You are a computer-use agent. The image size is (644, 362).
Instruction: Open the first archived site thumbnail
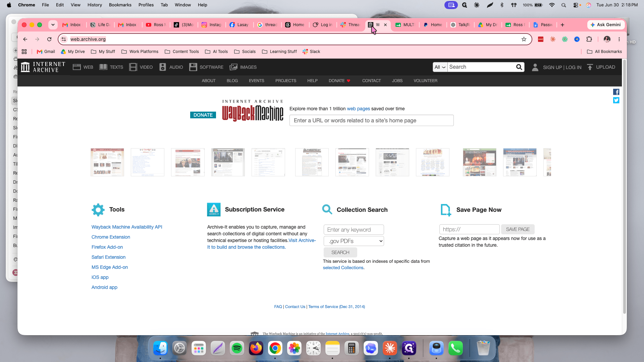click(x=107, y=162)
